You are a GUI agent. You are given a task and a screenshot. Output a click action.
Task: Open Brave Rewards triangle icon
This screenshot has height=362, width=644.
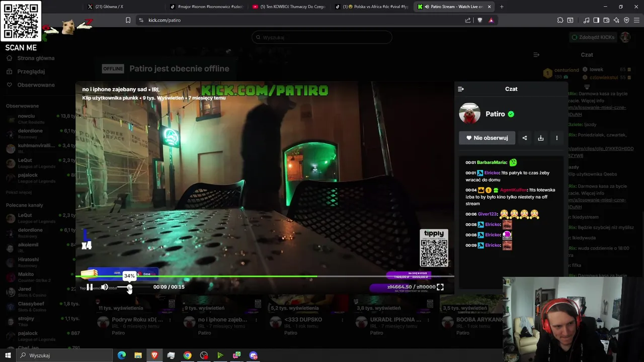coord(491,20)
